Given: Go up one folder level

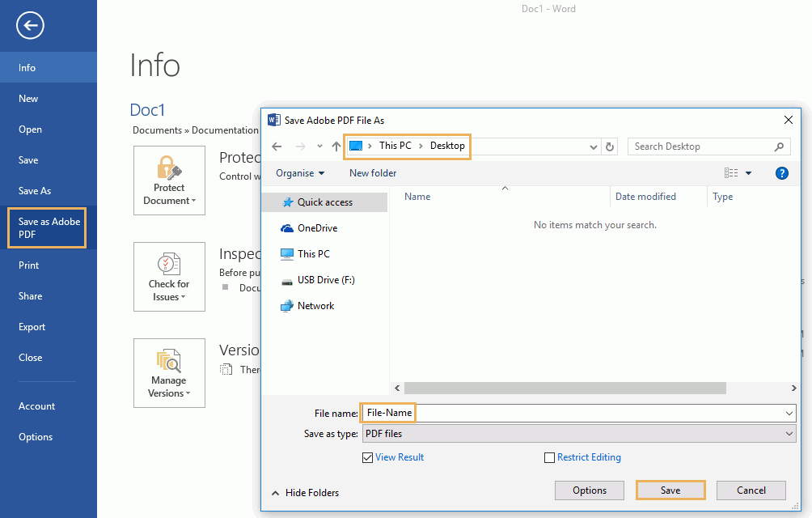Looking at the screenshot, I should (x=336, y=146).
